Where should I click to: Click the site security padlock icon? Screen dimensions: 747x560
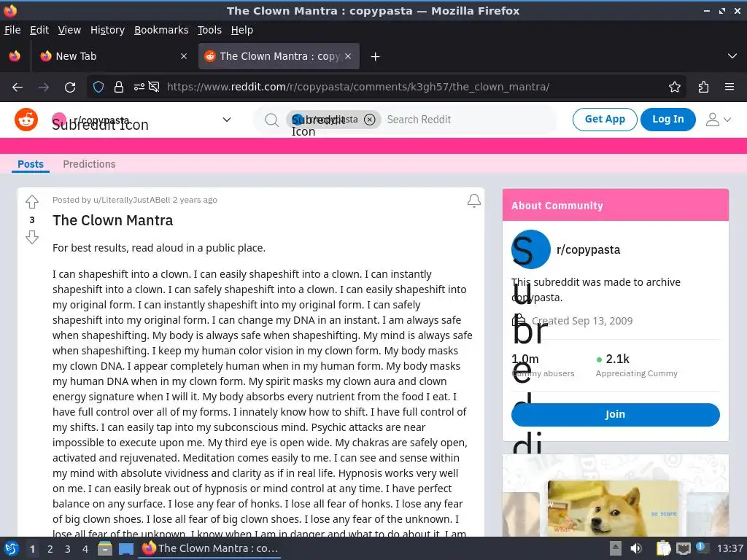(119, 87)
